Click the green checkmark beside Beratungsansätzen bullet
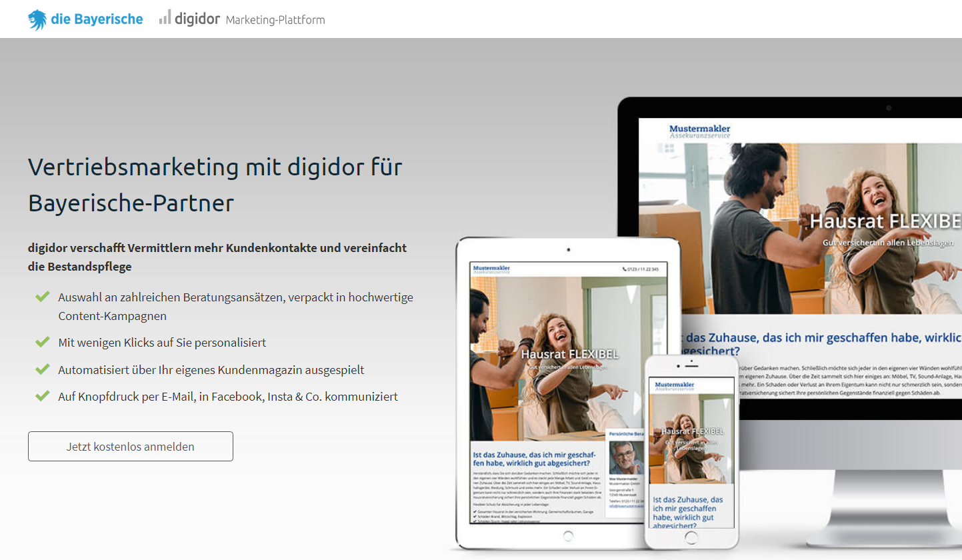Image resolution: width=962 pixels, height=560 pixels. (43, 296)
